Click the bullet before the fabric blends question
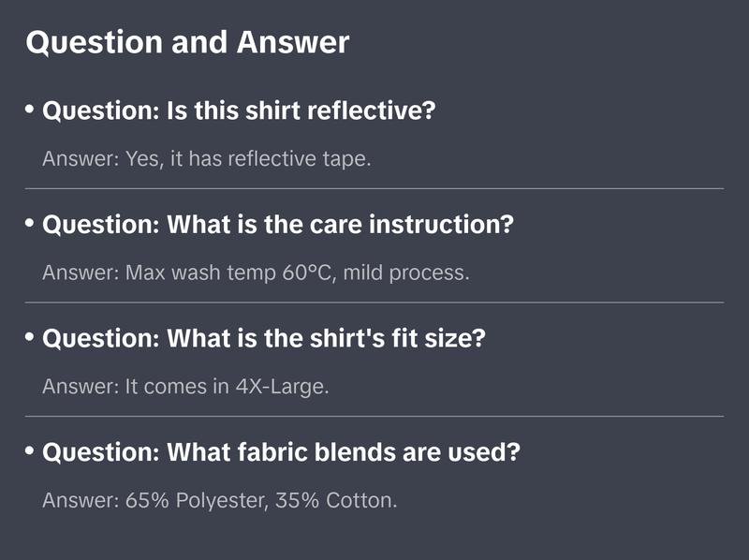The width and height of the screenshot is (749, 560). coord(30,450)
